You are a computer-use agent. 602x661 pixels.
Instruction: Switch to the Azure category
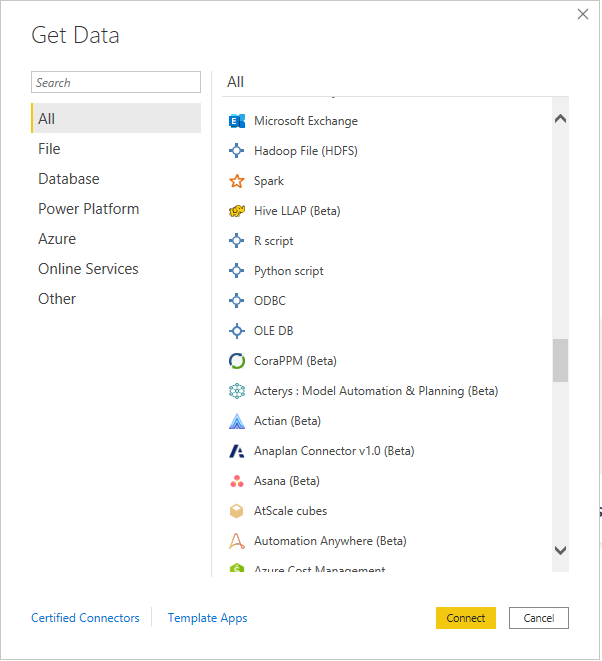pyautogui.click(x=116, y=239)
